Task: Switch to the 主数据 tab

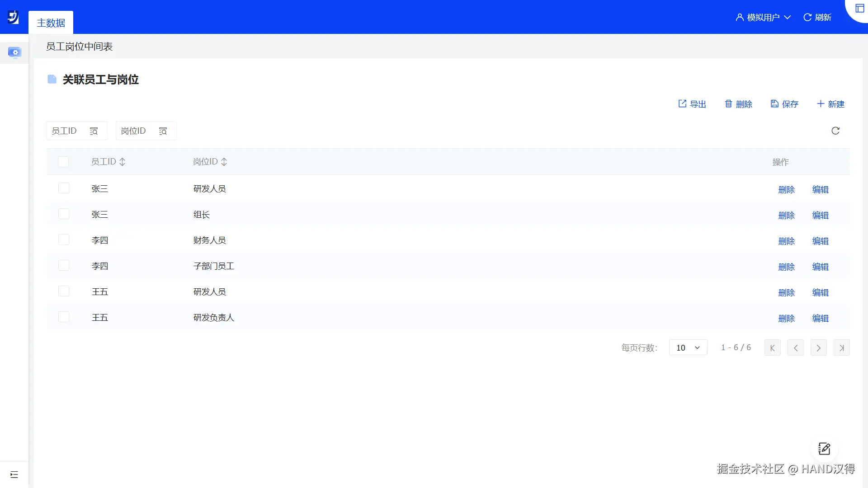Action: (51, 23)
